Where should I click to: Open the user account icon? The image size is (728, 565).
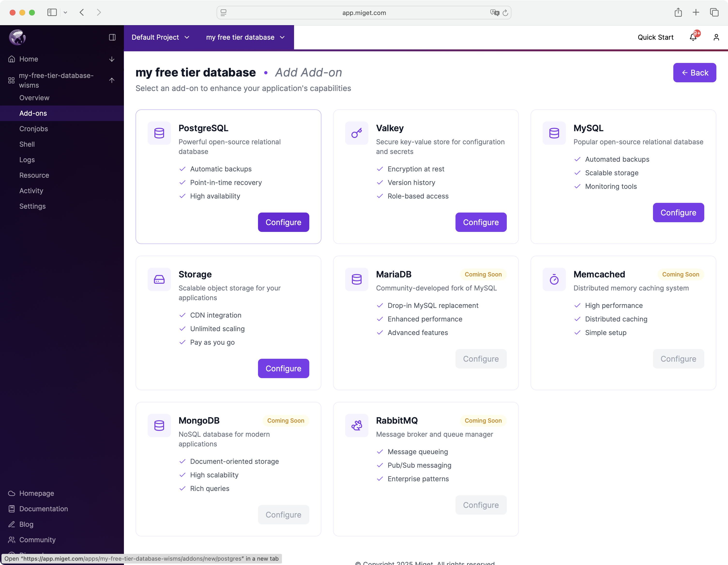click(x=716, y=37)
